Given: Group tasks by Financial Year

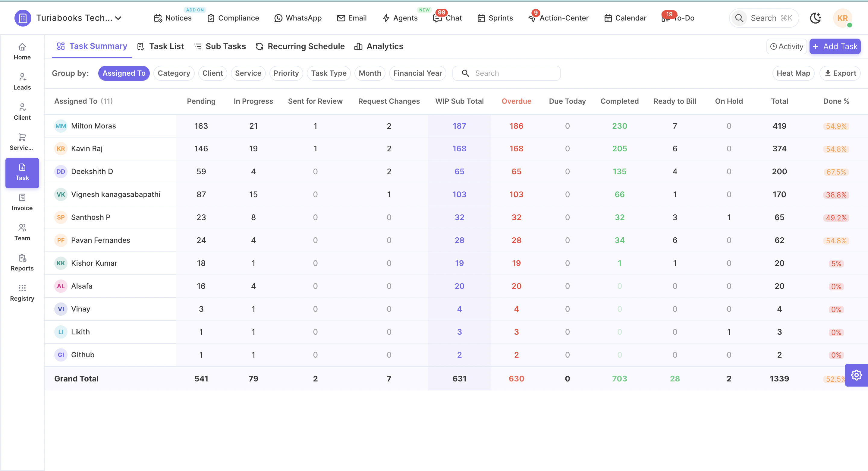Looking at the screenshot, I should coord(418,73).
